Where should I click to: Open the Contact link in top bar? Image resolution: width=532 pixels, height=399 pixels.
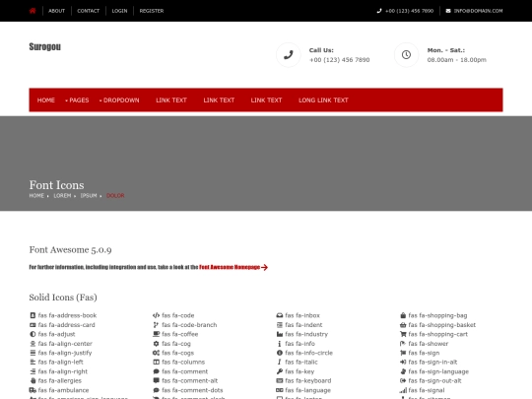[x=89, y=11]
